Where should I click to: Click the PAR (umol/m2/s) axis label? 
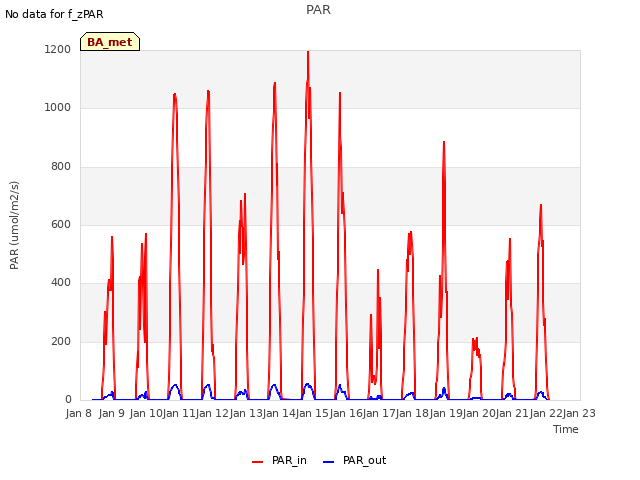(x=14, y=225)
